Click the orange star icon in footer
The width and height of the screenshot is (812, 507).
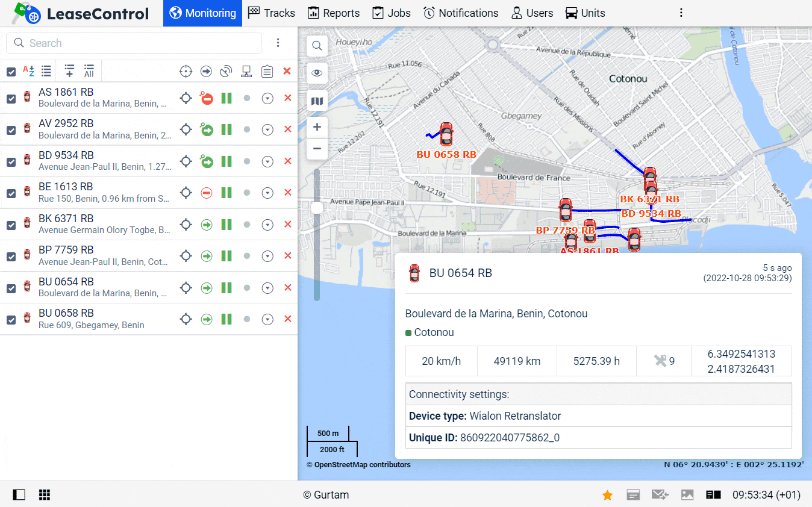pos(607,495)
